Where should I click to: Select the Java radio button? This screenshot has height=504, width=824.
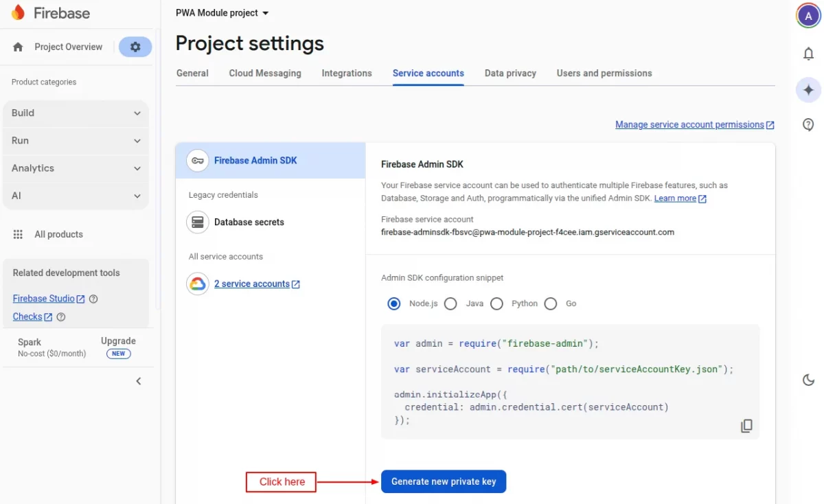coord(450,303)
